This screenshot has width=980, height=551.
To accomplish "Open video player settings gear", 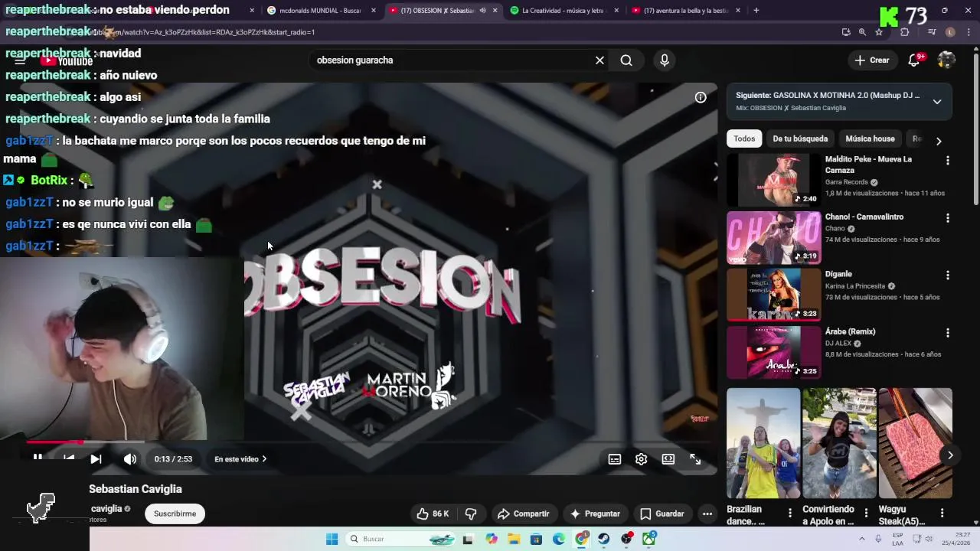I will [641, 459].
